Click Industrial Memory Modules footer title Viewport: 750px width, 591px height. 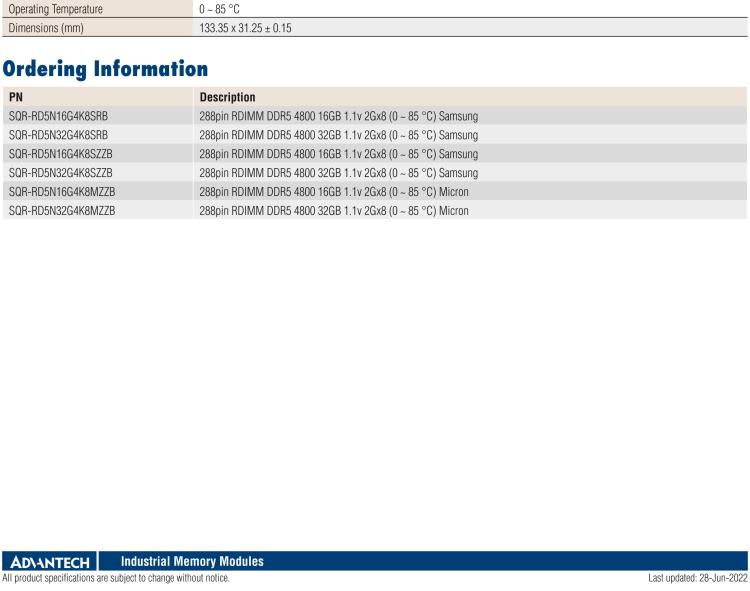[x=192, y=562]
